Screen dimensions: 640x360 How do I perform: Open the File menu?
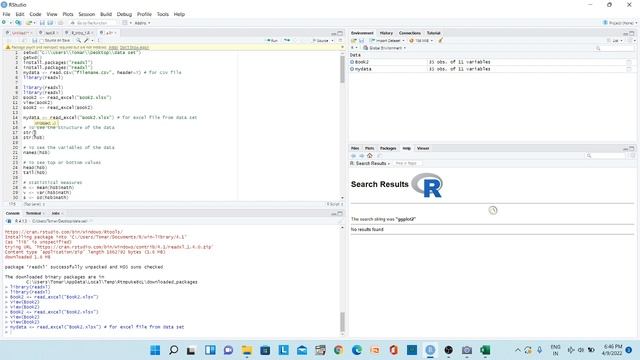click(7, 14)
